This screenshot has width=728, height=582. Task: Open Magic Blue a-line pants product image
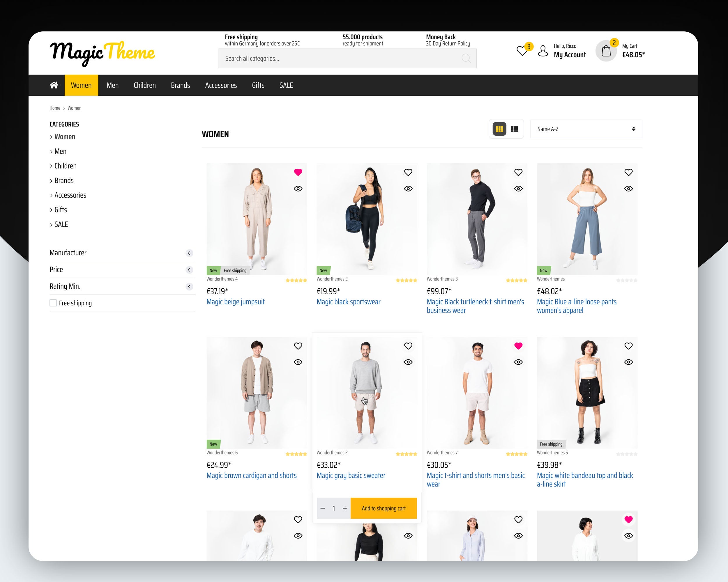click(x=587, y=219)
